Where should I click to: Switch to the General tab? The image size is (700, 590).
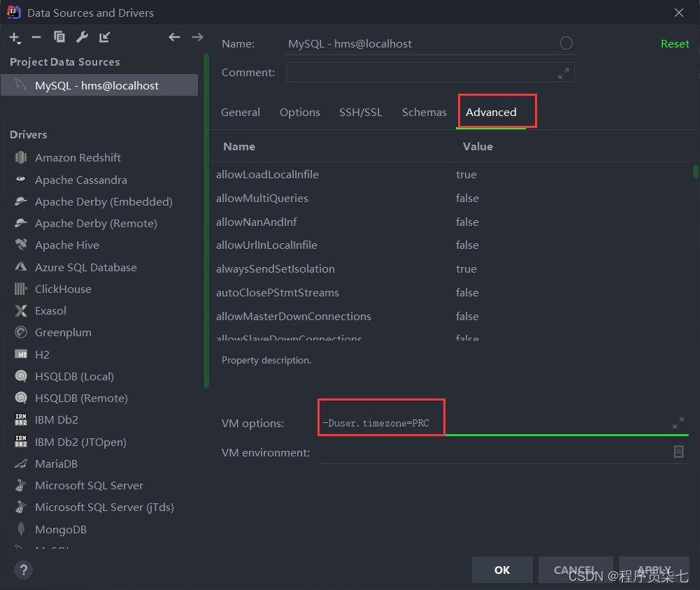coord(240,112)
